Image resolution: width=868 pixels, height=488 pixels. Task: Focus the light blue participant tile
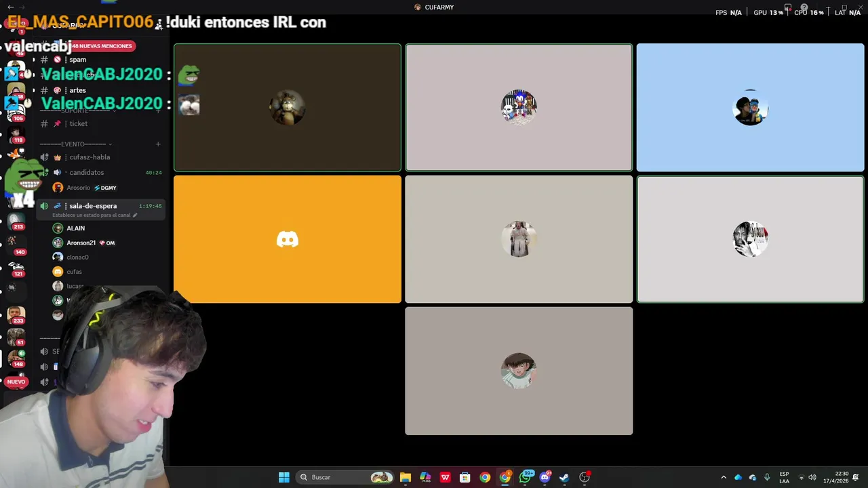tap(751, 108)
